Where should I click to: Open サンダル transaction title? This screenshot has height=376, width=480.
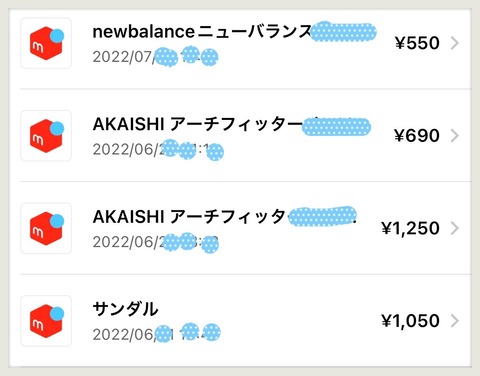[125, 309]
